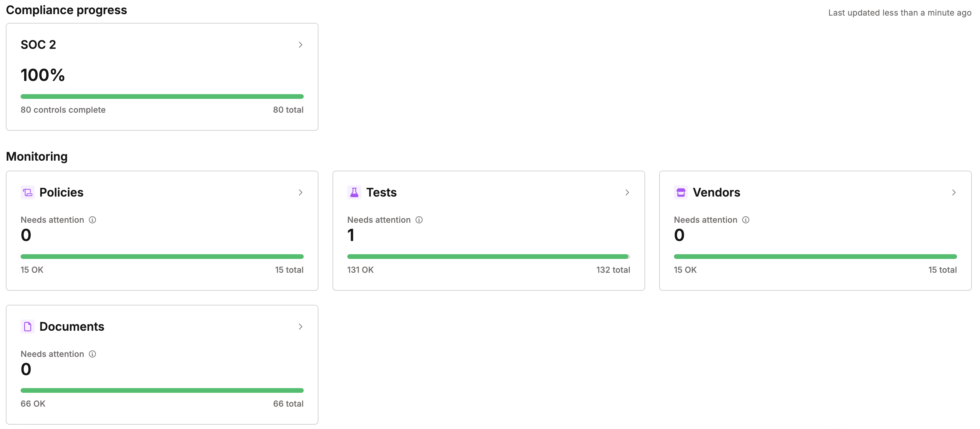Click the SOC 2 controls progress bar
This screenshot has height=429, width=980.
[x=162, y=97]
